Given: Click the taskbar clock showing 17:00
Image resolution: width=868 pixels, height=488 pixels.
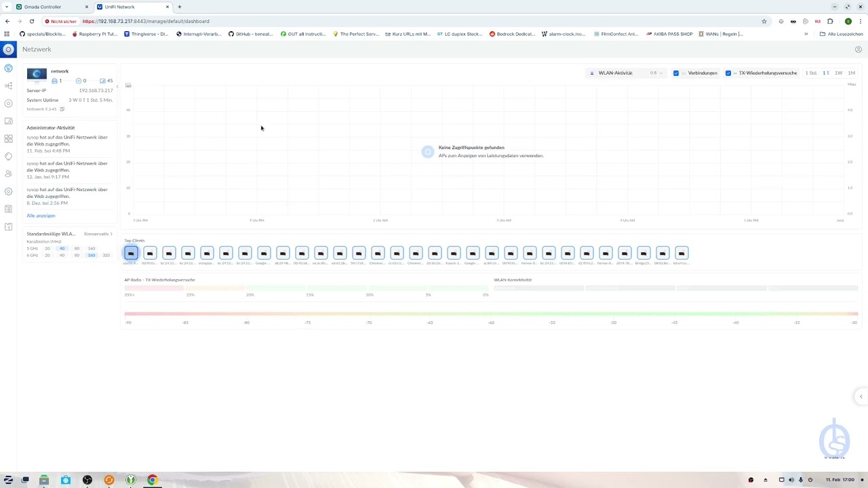Looking at the screenshot, I should coord(840,480).
